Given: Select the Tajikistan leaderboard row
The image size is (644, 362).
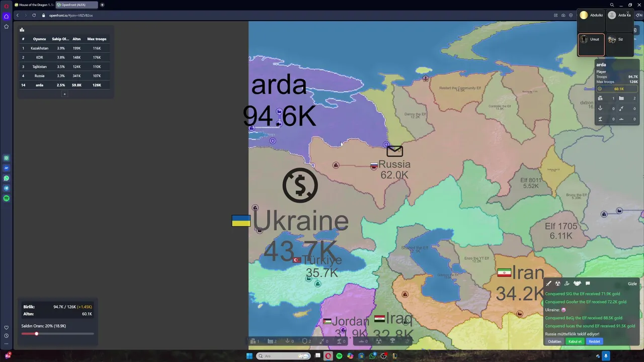Looking at the screenshot, I should [64, 66].
